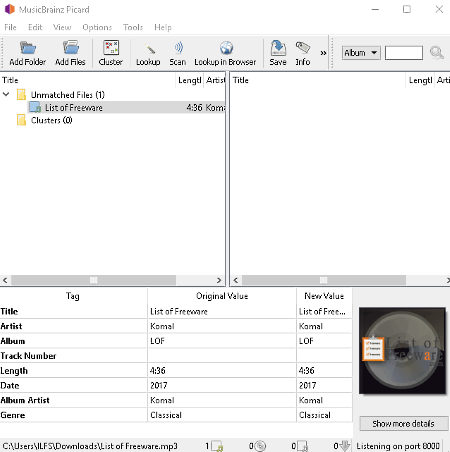Expand the hidden toolbar items chevron

323,53
